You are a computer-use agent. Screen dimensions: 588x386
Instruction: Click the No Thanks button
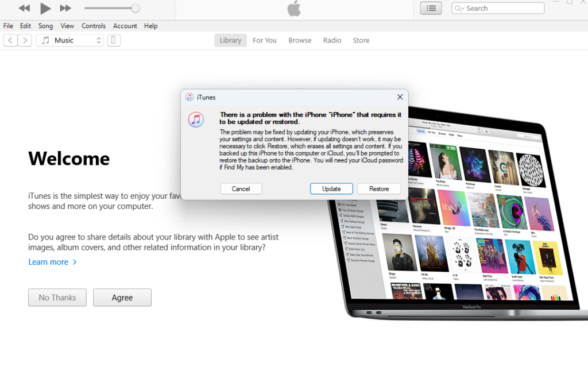[57, 298]
